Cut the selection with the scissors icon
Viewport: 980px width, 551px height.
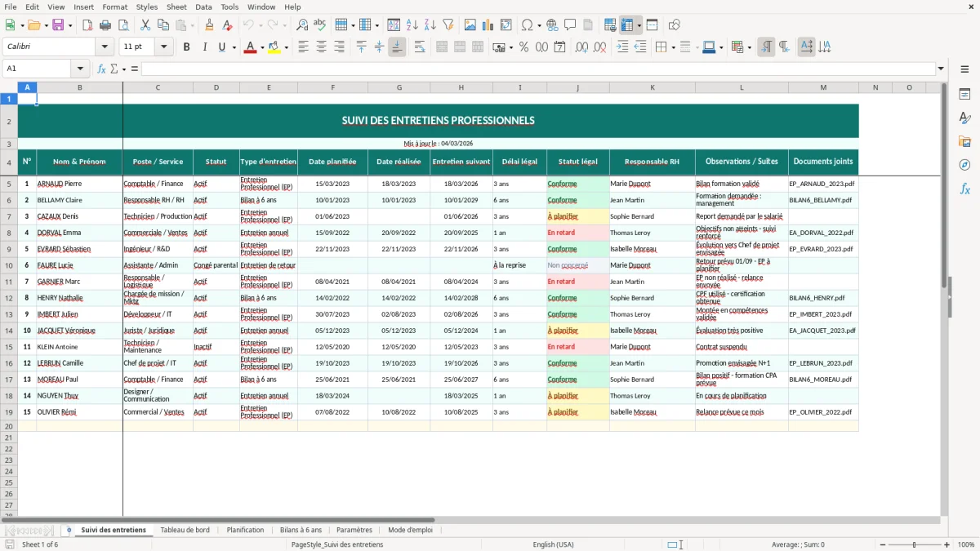[x=145, y=25]
